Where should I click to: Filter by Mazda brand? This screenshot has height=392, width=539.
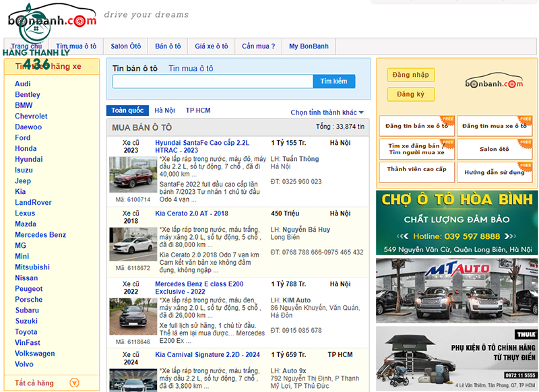[x=26, y=224]
